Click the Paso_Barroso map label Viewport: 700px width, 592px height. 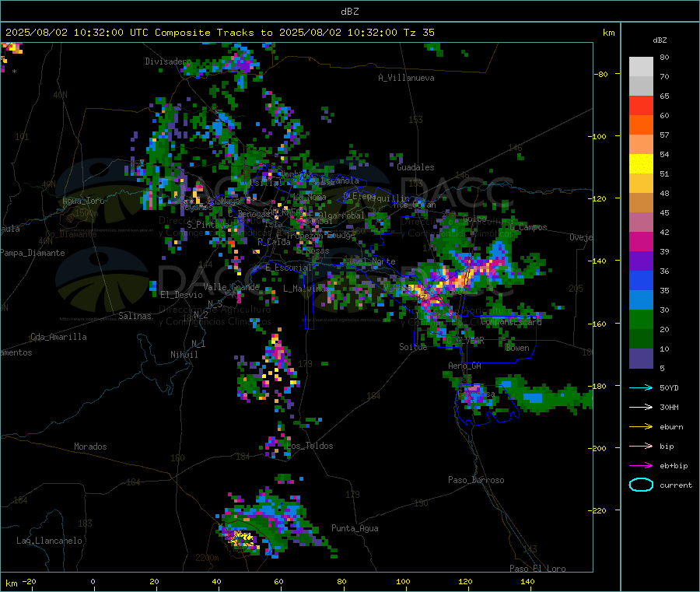(x=476, y=480)
